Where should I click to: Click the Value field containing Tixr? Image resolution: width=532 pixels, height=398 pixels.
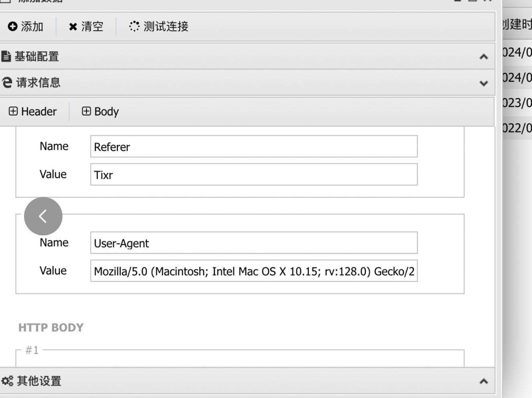[254, 175]
